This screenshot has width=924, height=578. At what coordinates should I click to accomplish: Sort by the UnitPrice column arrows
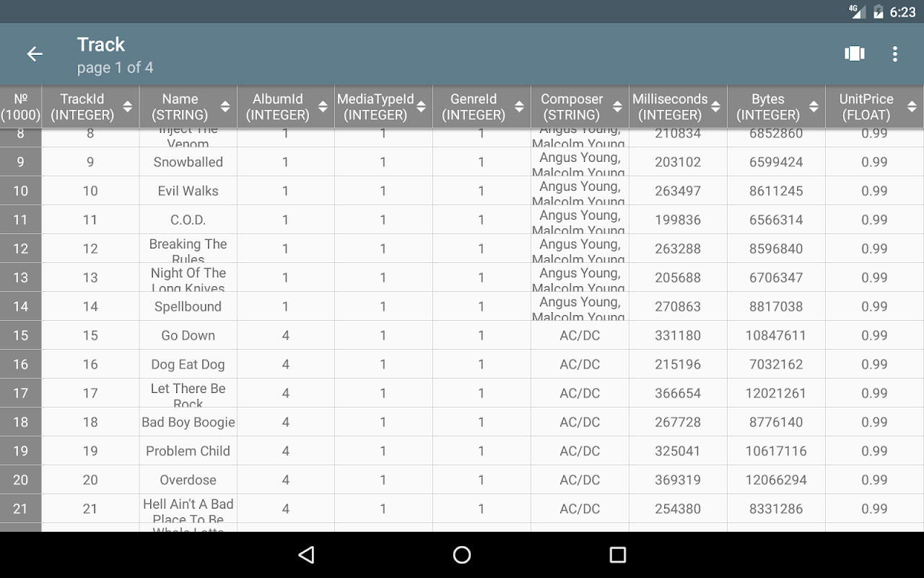tap(912, 107)
